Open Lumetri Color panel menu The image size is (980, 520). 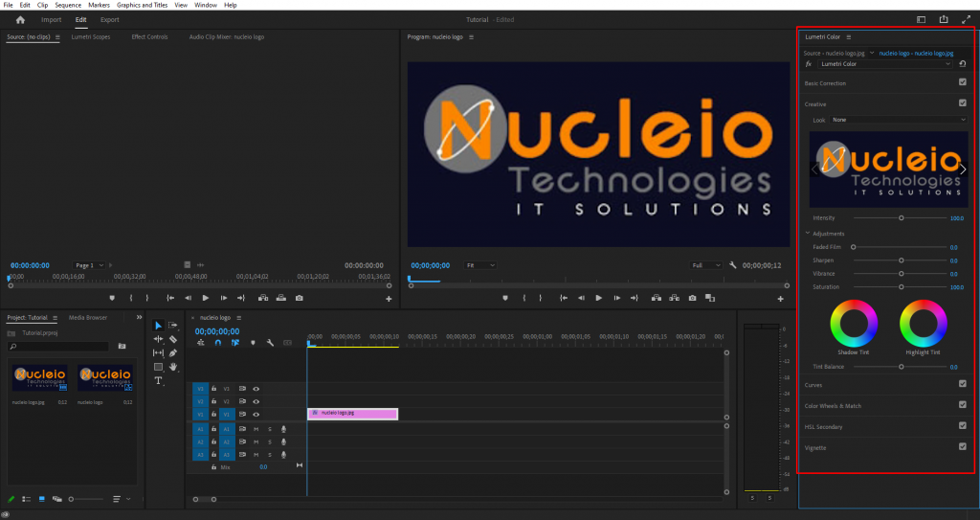(848, 37)
